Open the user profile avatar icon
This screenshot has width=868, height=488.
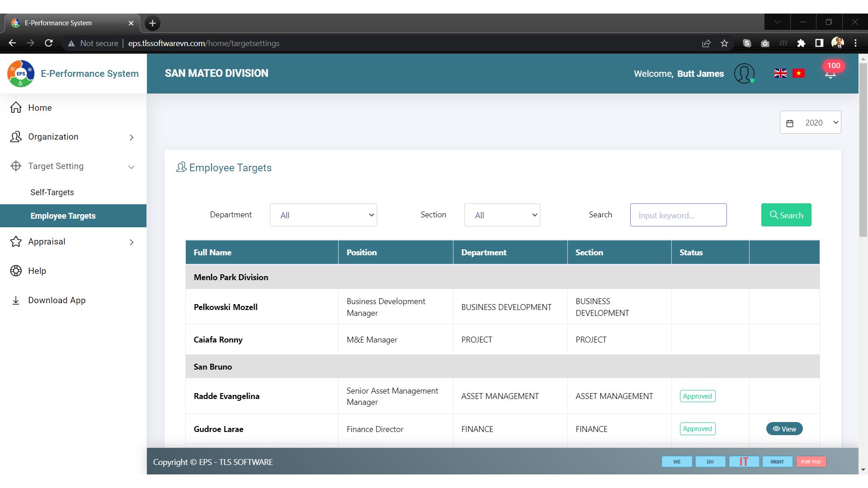[744, 73]
